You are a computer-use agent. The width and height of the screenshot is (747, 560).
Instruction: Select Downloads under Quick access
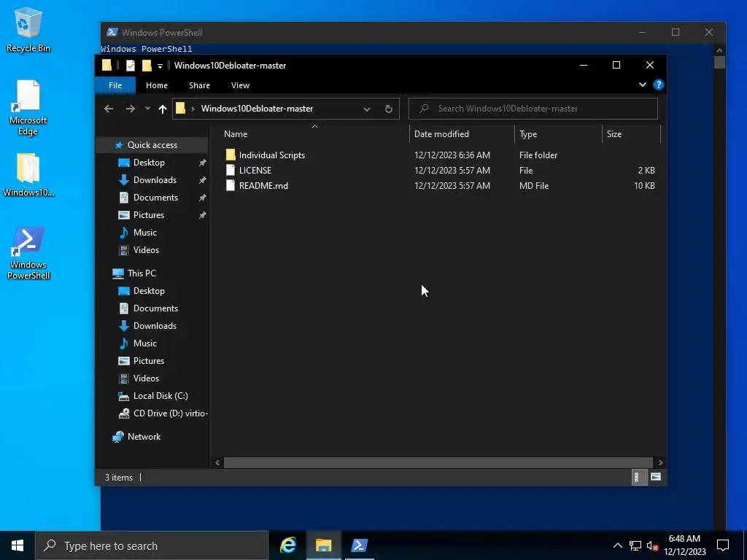click(155, 180)
